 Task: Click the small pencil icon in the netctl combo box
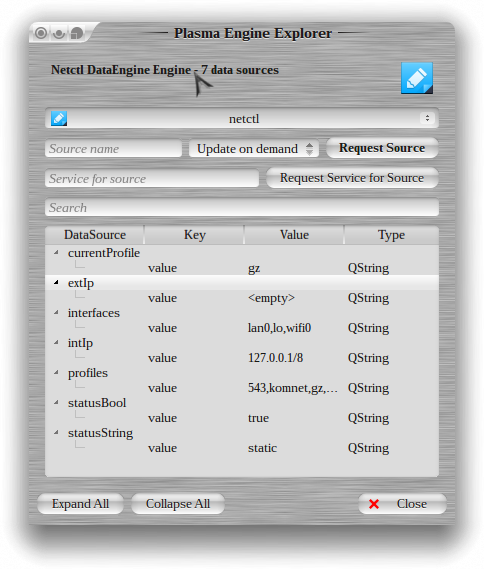point(59,119)
